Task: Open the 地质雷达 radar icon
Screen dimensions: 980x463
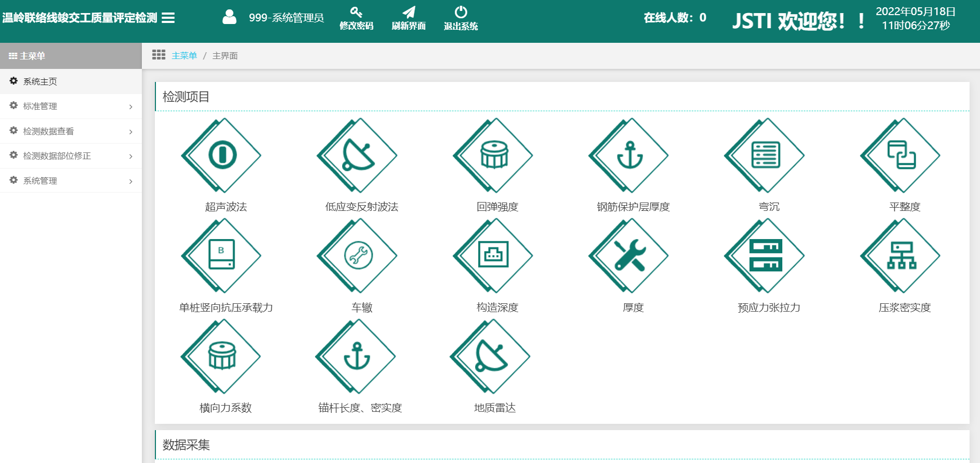Action: pos(491,357)
